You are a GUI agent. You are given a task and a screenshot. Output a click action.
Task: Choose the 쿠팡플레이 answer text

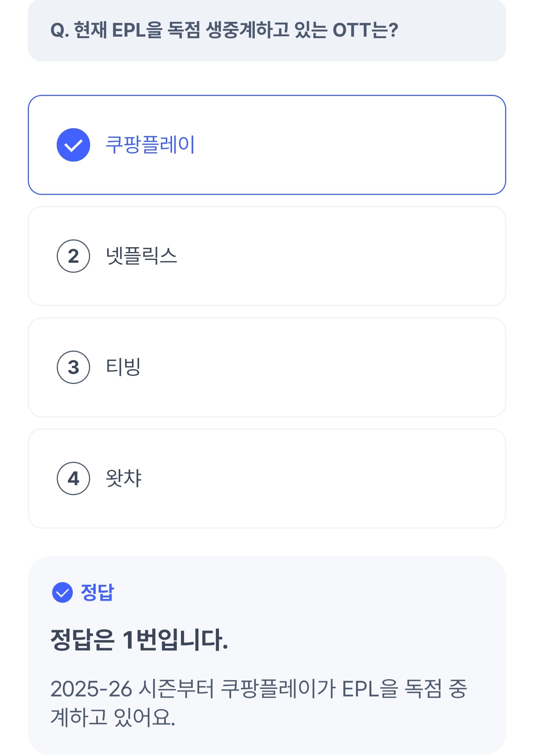tap(150, 145)
